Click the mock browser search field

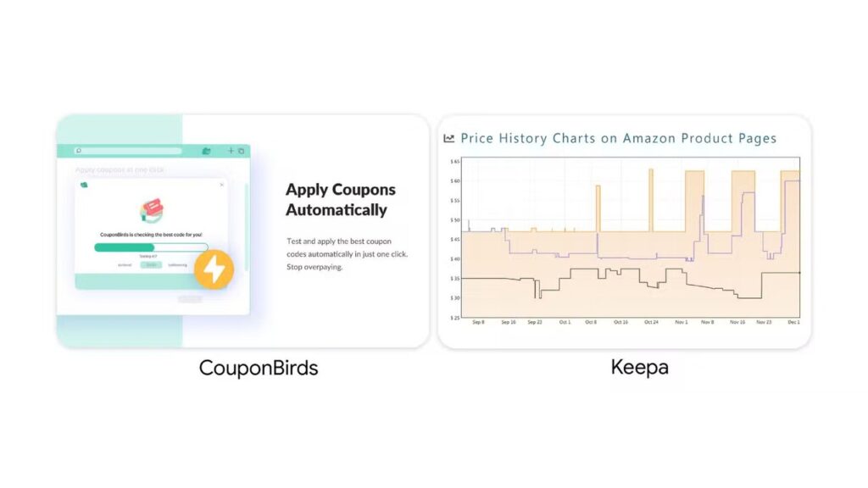click(129, 151)
